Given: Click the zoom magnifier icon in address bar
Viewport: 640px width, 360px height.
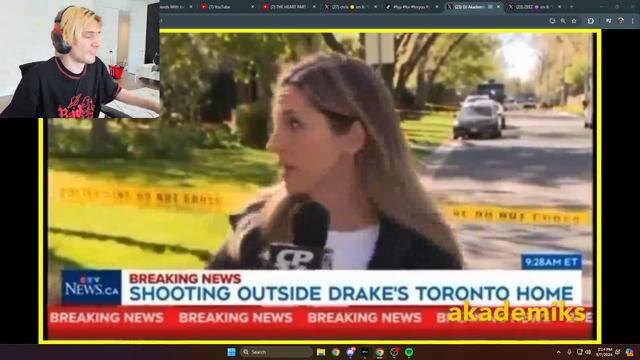Looking at the screenshot, I should click(x=563, y=21).
